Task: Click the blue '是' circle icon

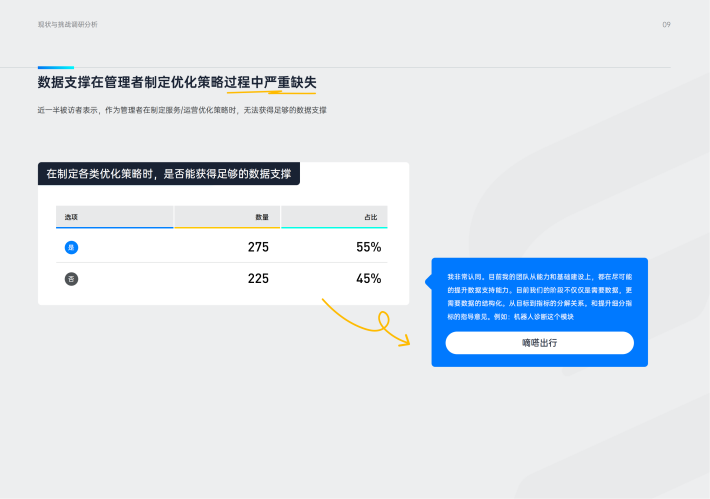Action: (x=71, y=247)
